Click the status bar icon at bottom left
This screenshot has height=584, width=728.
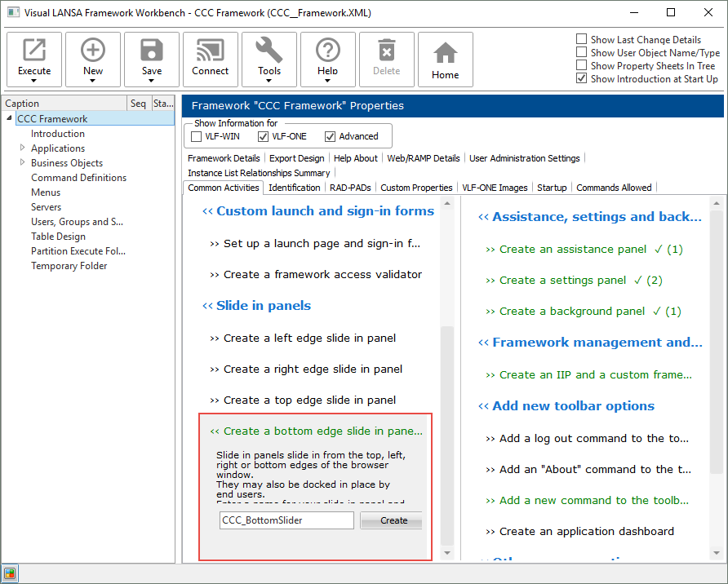tap(10, 573)
